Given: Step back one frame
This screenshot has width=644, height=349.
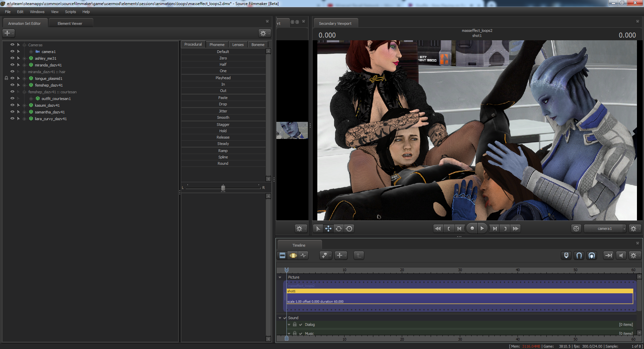Looking at the screenshot, I should 460,229.
